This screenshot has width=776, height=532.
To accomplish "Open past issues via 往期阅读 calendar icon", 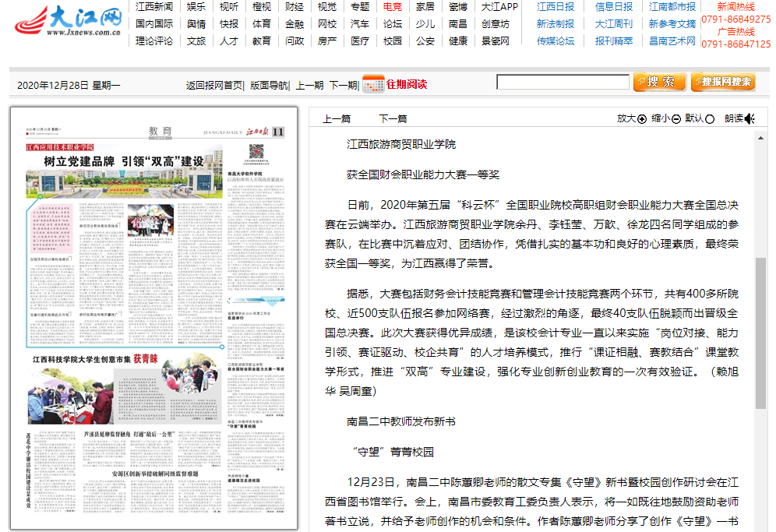I will point(372,83).
